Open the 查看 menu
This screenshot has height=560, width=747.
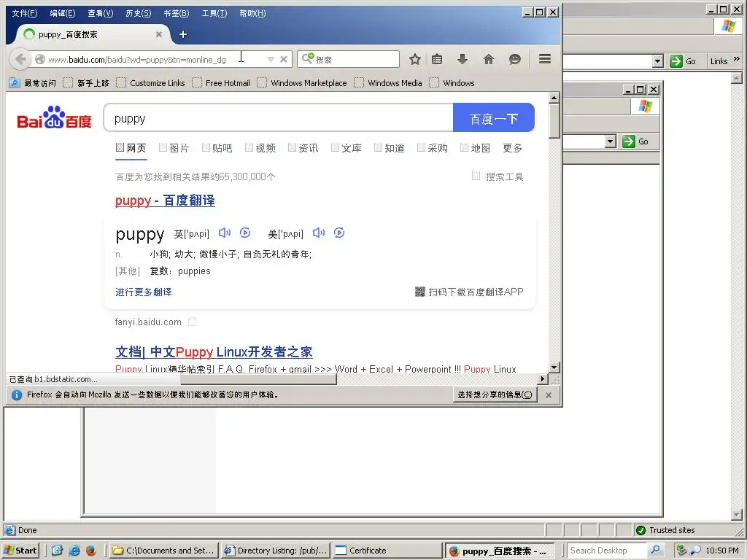click(101, 13)
